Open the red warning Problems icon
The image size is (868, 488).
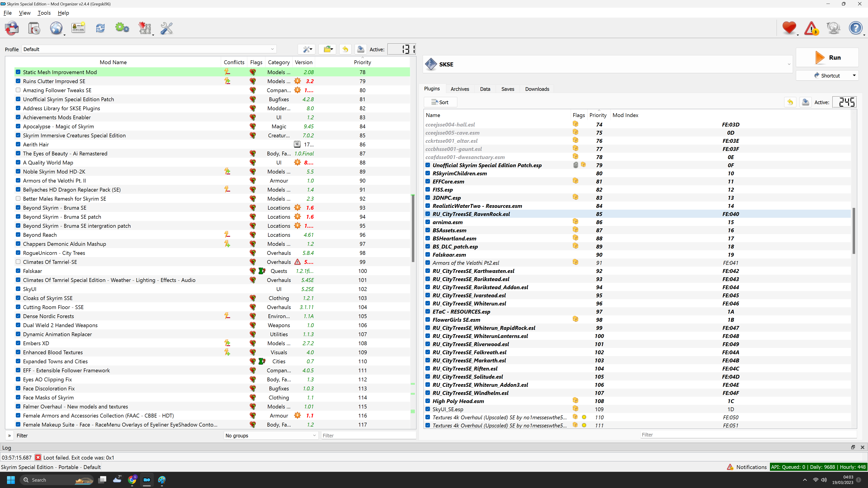(811, 28)
